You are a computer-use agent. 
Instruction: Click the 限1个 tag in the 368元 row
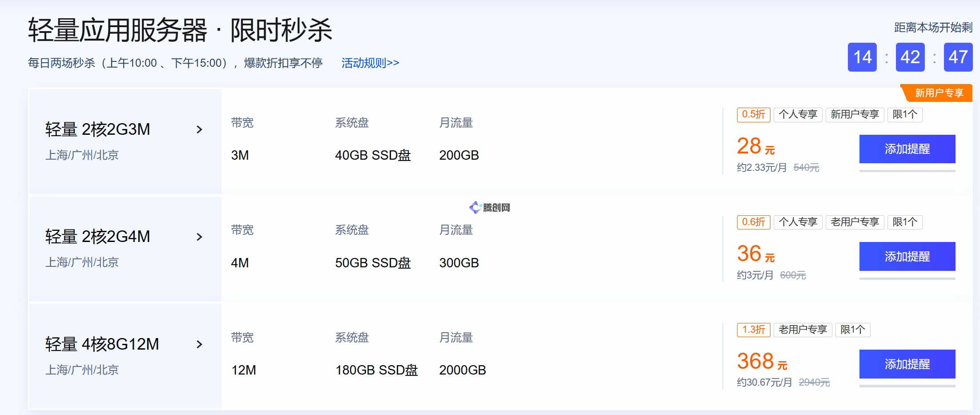click(x=853, y=330)
